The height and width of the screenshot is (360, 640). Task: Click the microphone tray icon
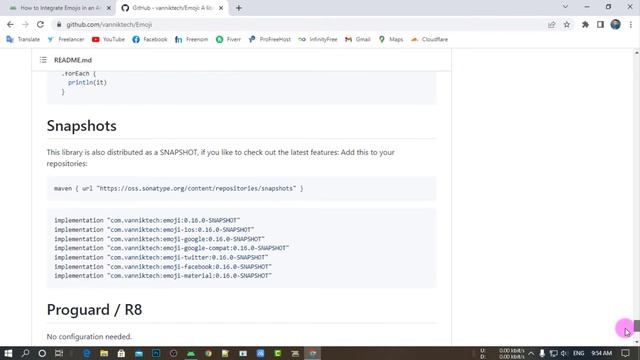(x=542, y=353)
